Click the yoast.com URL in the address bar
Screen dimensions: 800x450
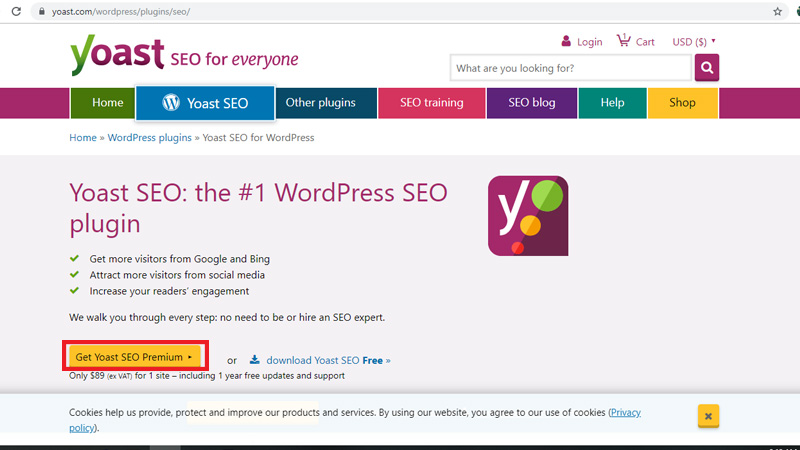tap(121, 11)
